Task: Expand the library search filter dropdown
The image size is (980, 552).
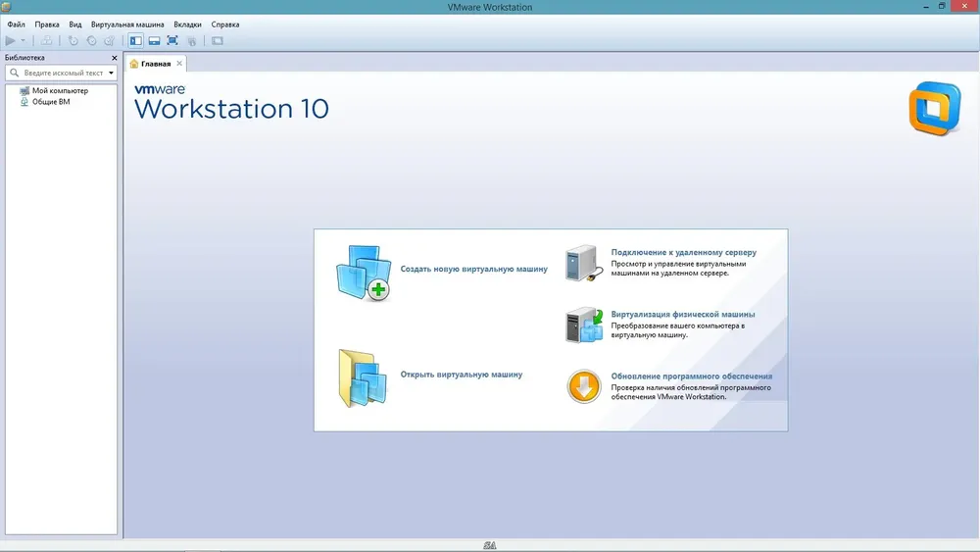Action: click(112, 74)
